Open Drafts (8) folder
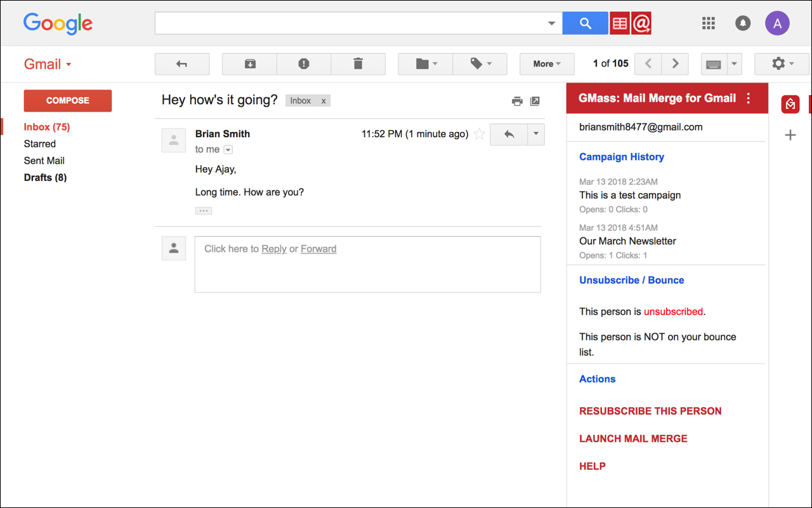The image size is (812, 508). tap(45, 178)
